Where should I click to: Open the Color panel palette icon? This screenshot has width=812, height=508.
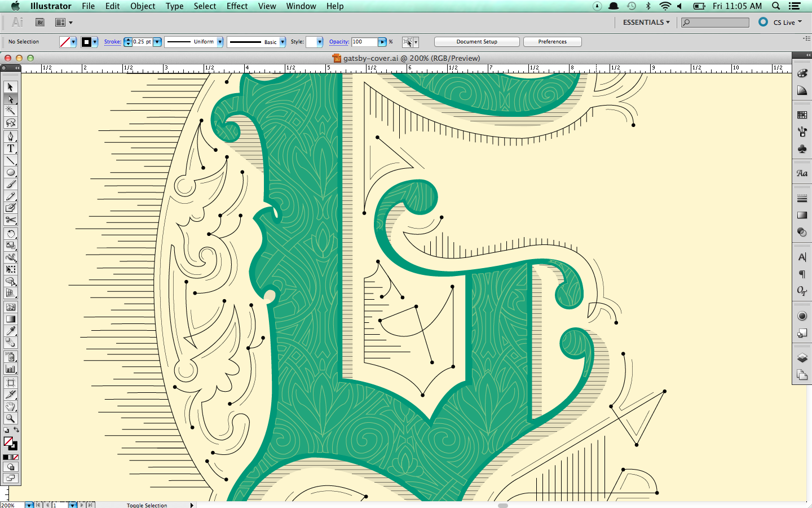pyautogui.click(x=802, y=73)
